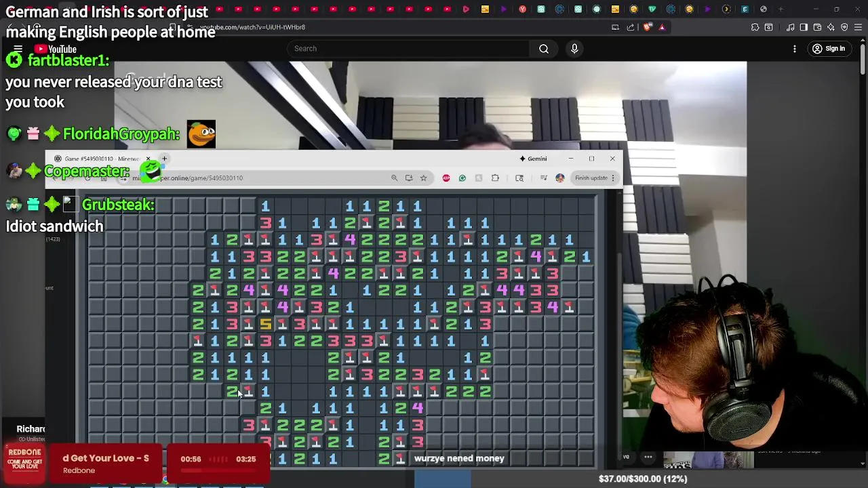Open the Brave Wallet icon
The image size is (868, 488).
(x=817, y=27)
